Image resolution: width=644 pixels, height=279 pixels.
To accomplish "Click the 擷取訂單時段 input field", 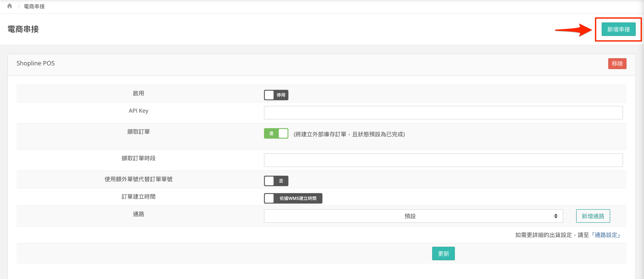I will [x=443, y=160].
